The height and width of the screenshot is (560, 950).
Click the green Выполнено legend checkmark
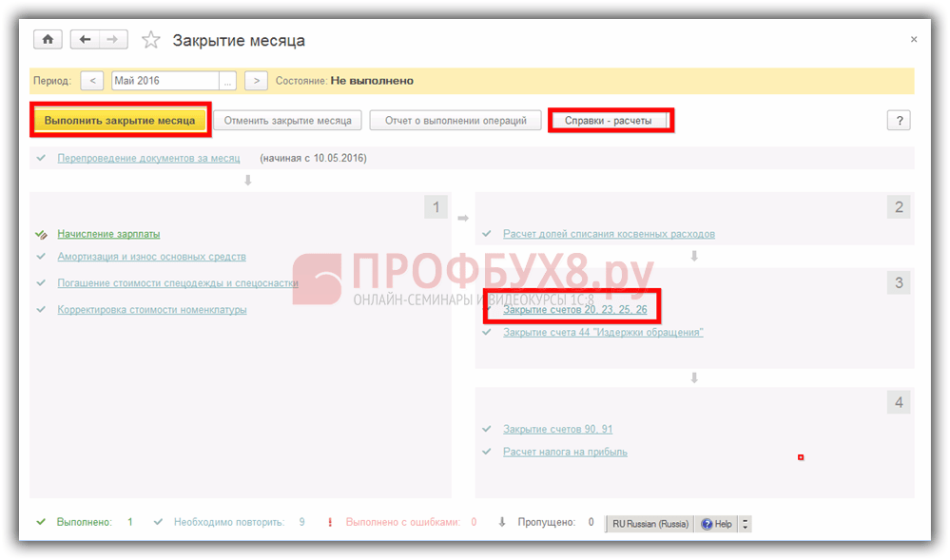tap(41, 522)
